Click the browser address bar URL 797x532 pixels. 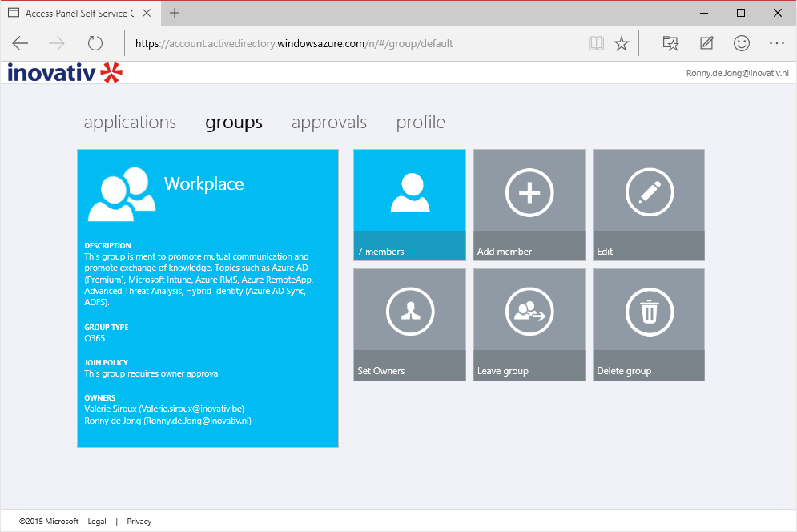294,44
